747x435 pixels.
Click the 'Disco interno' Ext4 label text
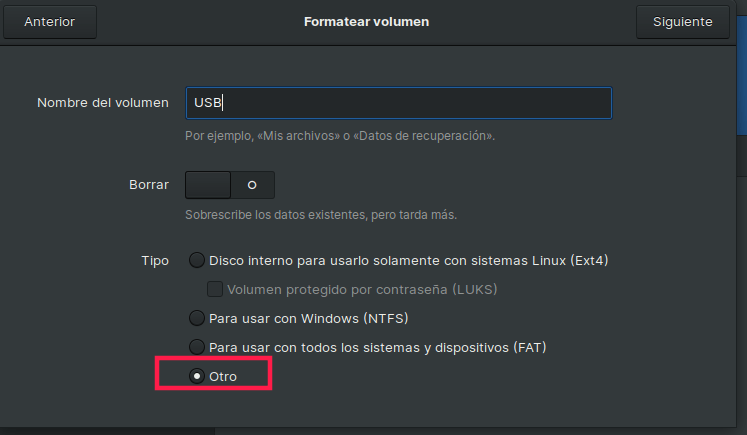[x=408, y=261]
